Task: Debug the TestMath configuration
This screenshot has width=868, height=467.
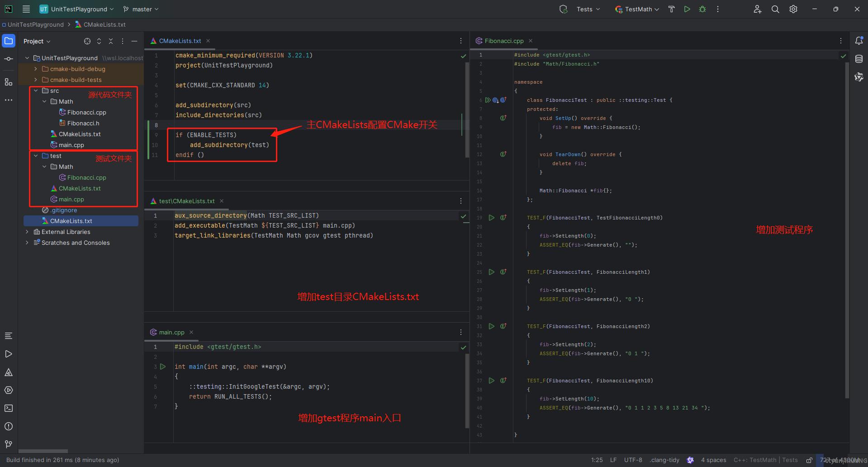Action: pos(702,9)
